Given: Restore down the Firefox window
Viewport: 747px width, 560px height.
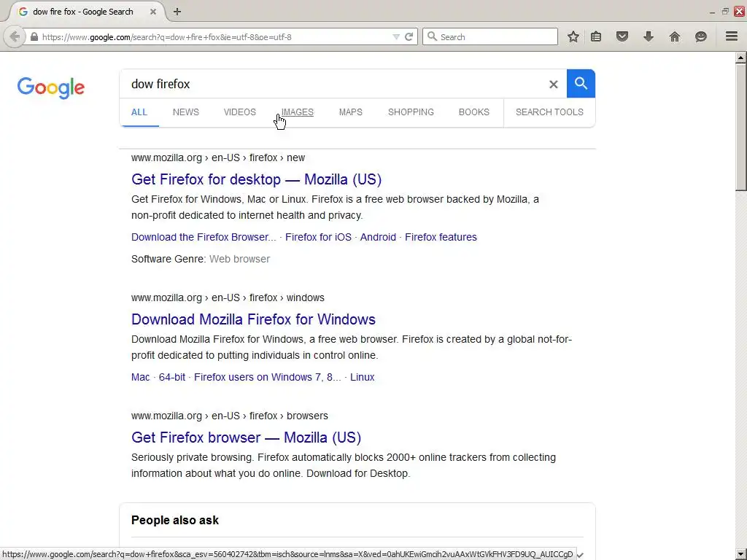Looking at the screenshot, I should pos(725,12).
